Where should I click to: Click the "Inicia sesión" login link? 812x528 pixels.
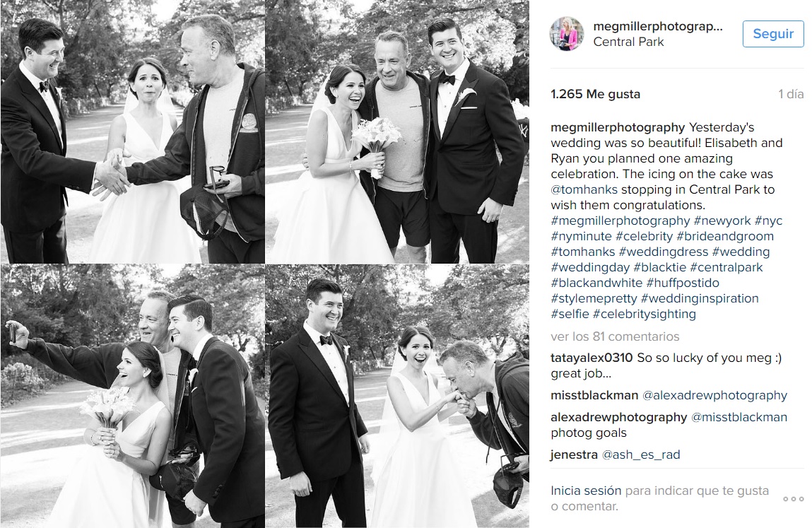pos(586,491)
